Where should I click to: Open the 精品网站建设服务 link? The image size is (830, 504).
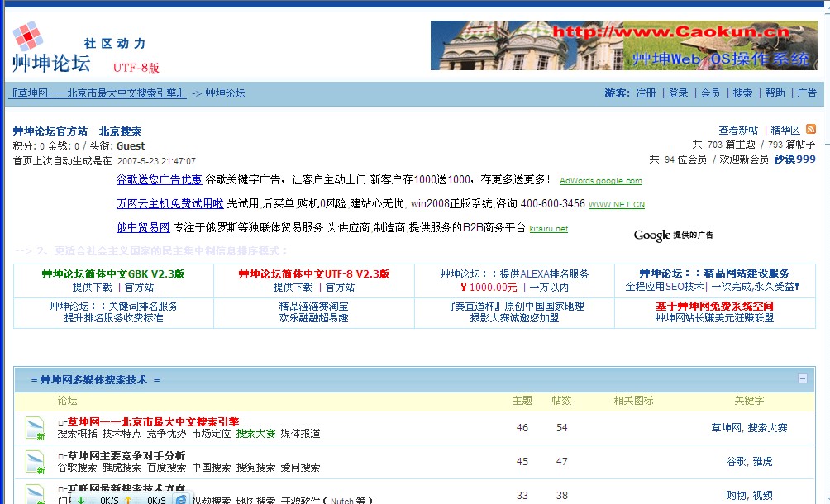click(747, 273)
